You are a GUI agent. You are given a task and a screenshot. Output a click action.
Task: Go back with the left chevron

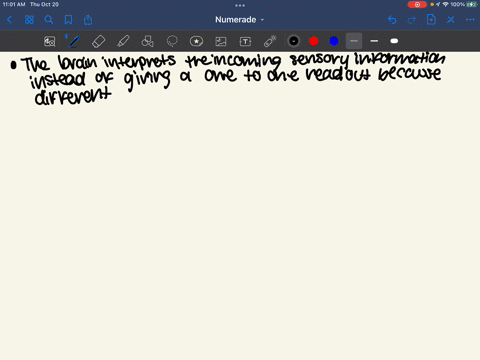pyautogui.click(x=9, y=20)
